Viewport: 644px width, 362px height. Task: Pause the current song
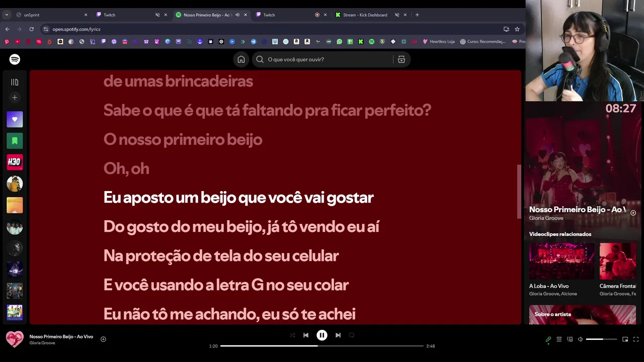(x=322, y=335)
